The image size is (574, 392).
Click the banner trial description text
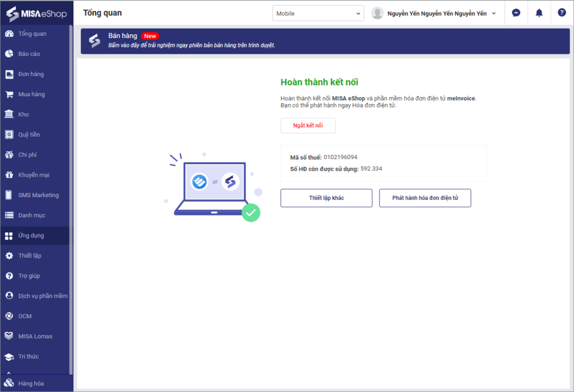tap(192, 45)
